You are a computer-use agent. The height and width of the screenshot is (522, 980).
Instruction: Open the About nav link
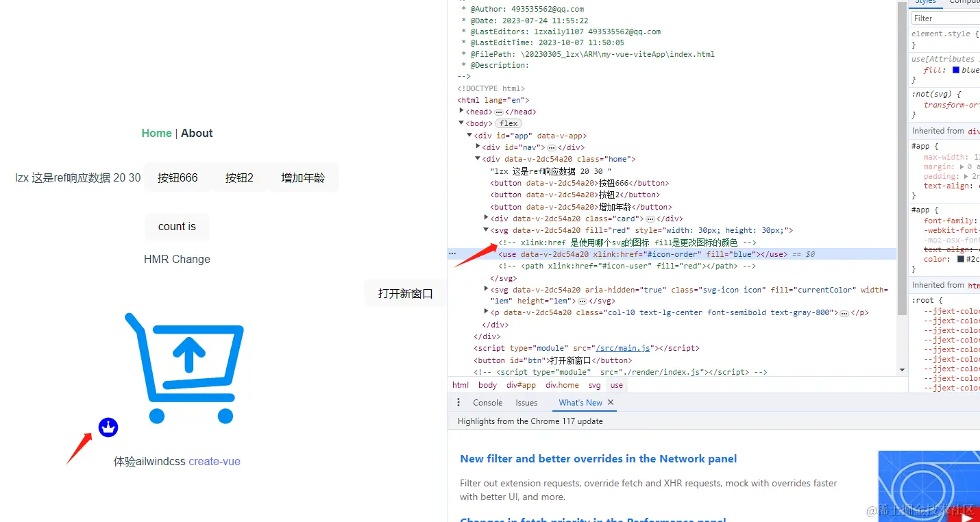pyautogui.click(x=197, y=133)
